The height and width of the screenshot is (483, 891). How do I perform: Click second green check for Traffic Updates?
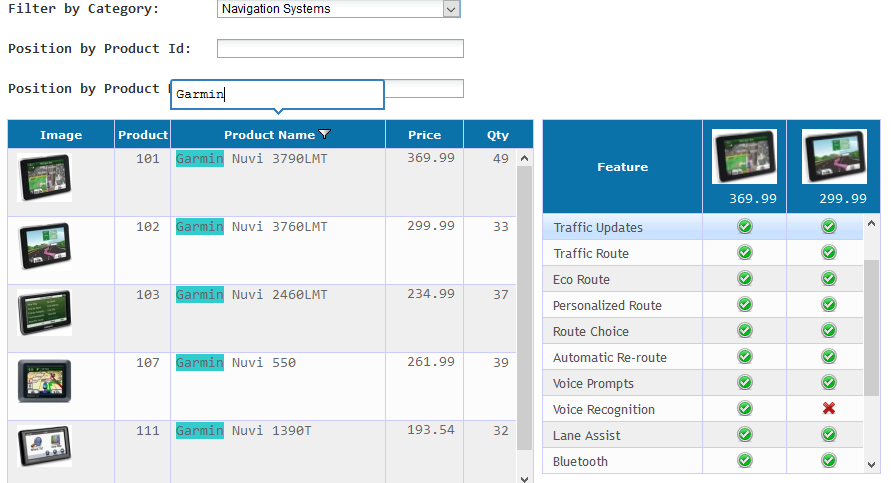829,226
